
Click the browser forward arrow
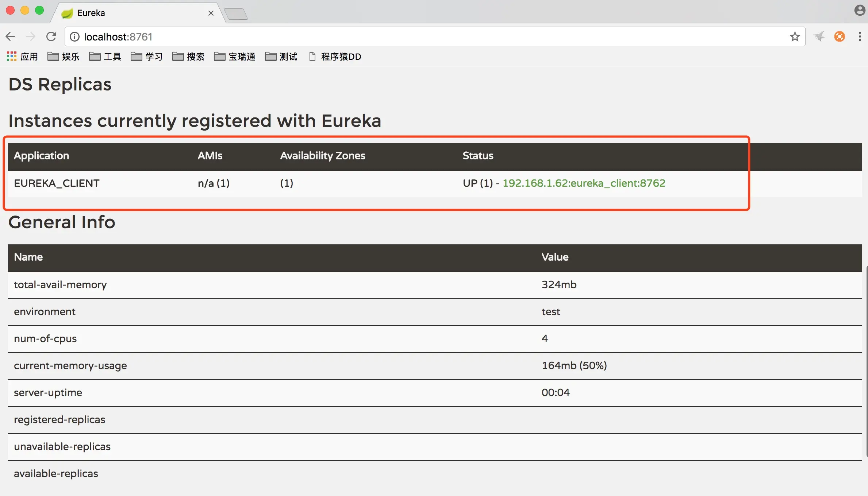31,36
